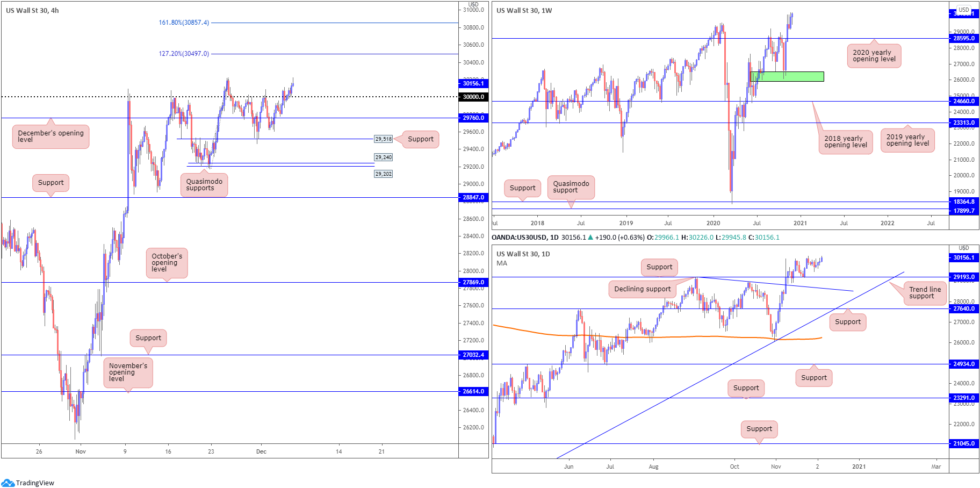Viewport: 980px width, 488px height.
Task: Open the US Wall St 30, 1D chart title
Action: pyautogui.click(x=523, y=254)
